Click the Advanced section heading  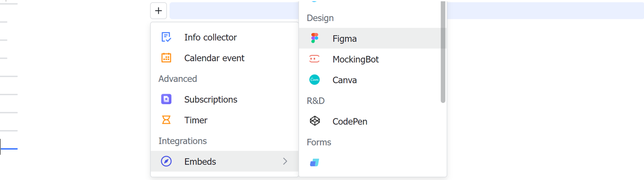point(178,79)
